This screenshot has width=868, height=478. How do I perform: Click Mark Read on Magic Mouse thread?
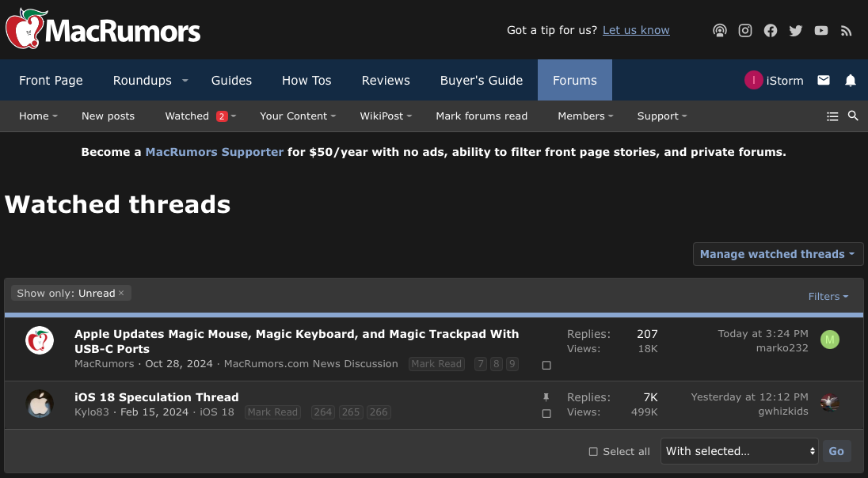point(436,364)
